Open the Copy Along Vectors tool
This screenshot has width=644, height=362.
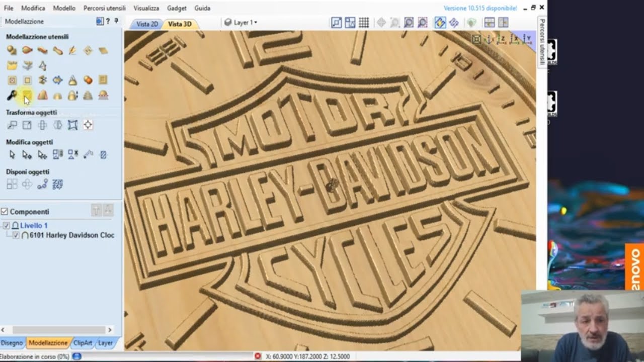point(42,185)
